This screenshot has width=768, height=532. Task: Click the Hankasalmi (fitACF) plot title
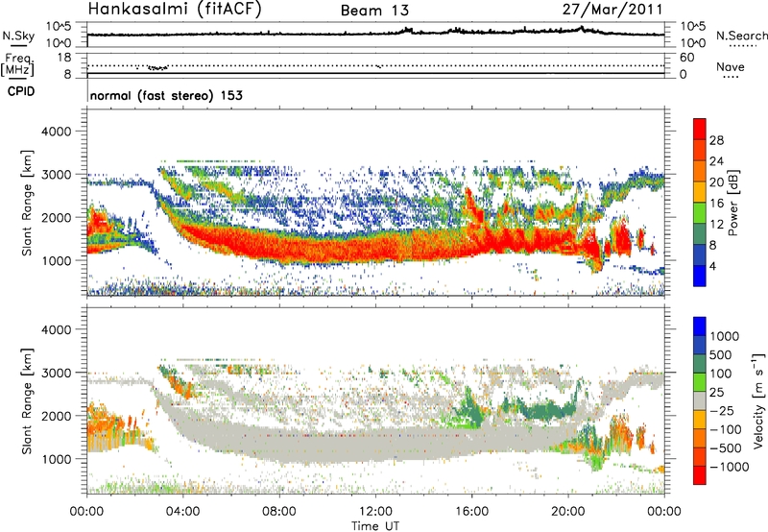(175, 10)
